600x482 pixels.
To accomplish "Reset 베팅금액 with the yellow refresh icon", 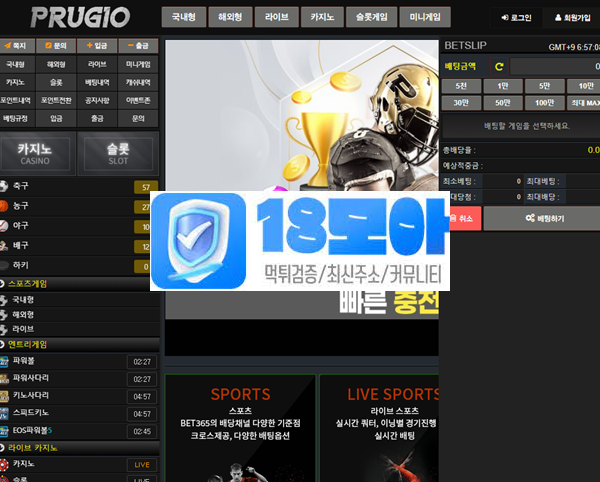I will click(x=499, y=67).
